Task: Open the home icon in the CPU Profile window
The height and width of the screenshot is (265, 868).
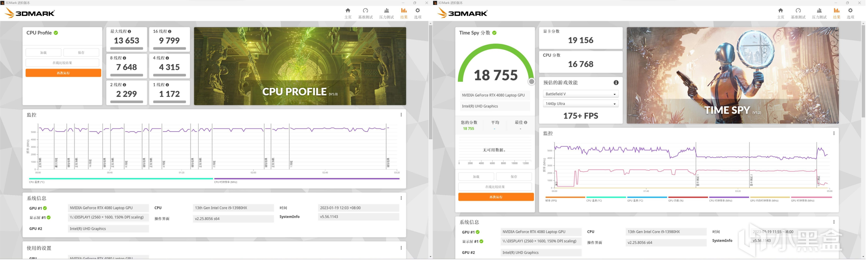Action: point(348,11)
